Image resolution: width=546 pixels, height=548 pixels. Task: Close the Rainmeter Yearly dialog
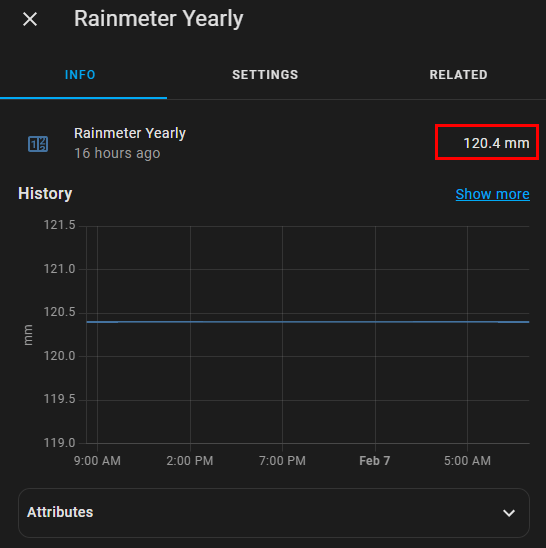30,19
